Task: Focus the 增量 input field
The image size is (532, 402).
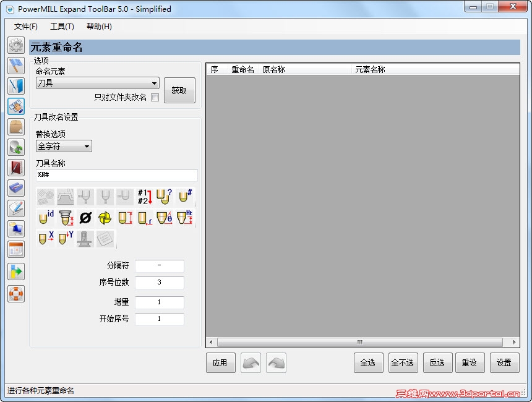Action: pos(160,302)
